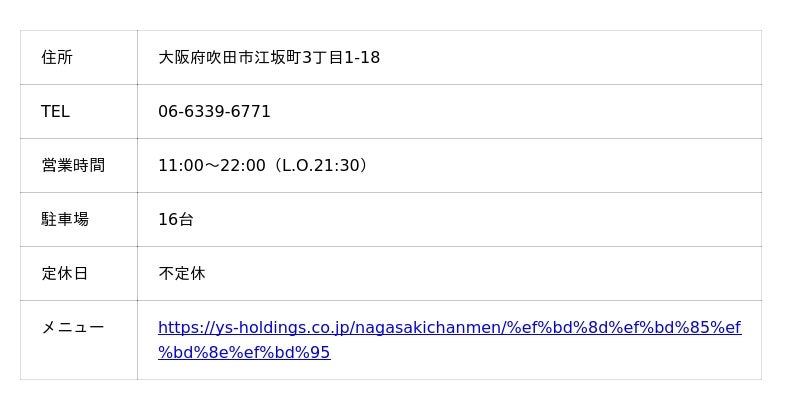Click "1-18" at the end of the address
The width and height of the screenshot is (800, 410).
pos(362,58)
